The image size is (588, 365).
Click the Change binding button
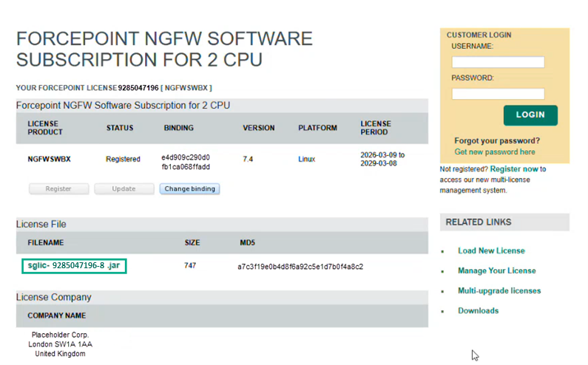click(x=190, y=189)
